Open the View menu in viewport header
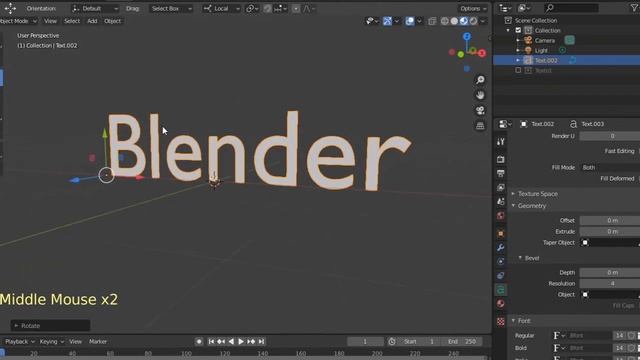This screenshot has height=360, width=640. [x=50, y=21]
